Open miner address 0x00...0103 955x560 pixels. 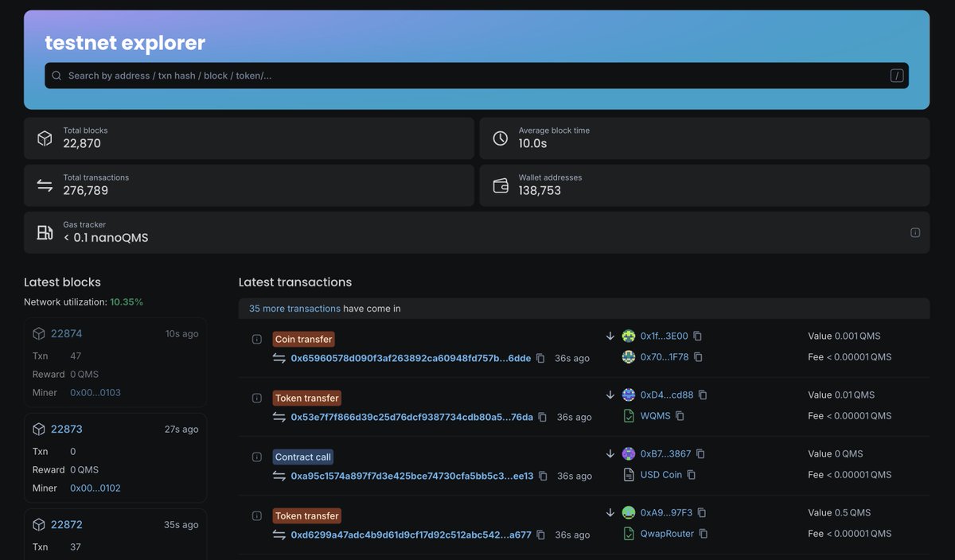[x=95, y=393]
